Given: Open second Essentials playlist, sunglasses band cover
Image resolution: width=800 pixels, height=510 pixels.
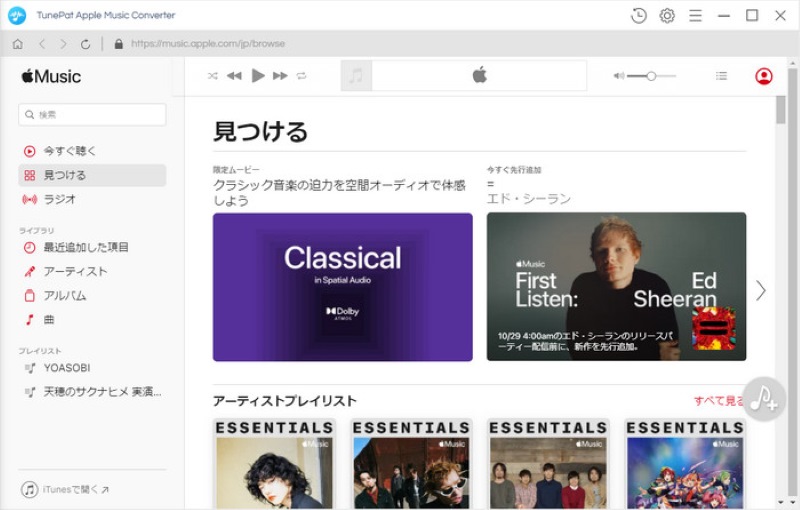Looking at the screenshot, I should (411, 464).
